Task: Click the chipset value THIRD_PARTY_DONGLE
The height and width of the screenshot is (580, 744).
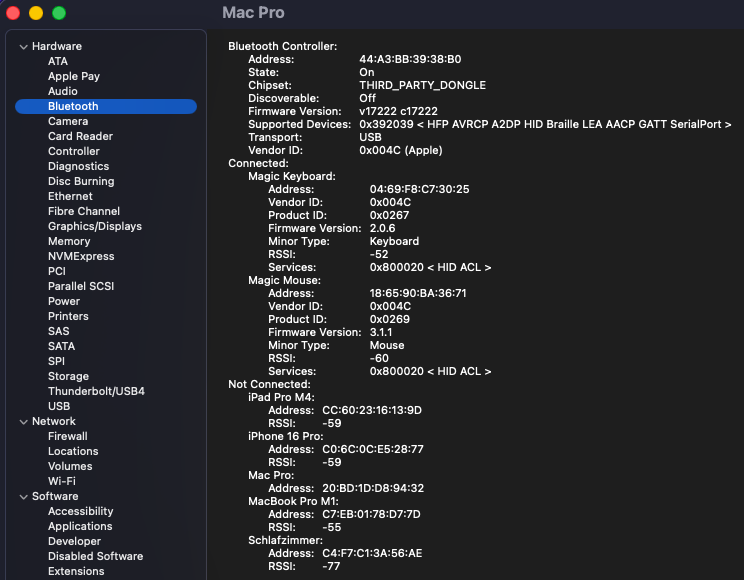Action: point(422,85)
